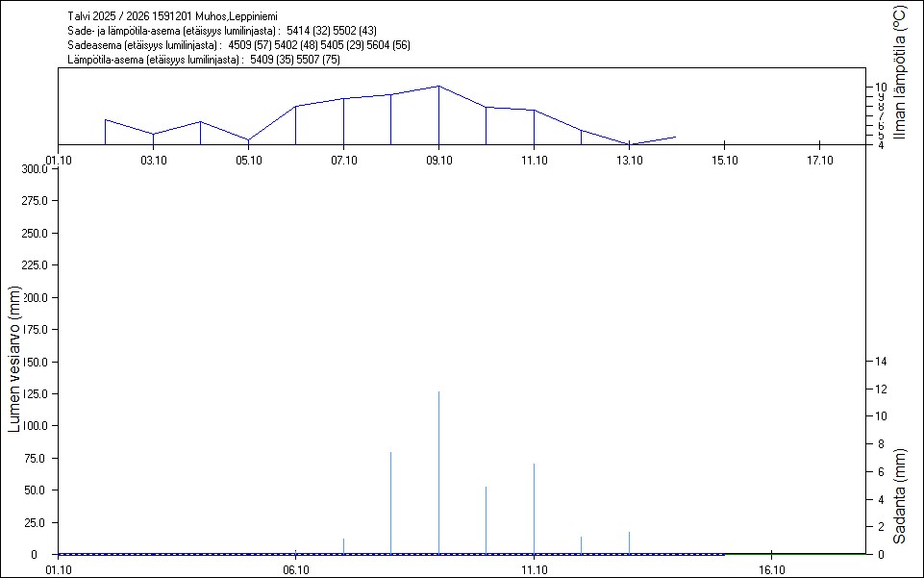Click the 'Ilman lämpötila (°C)' axis title
Screen dimensions: 924x578
pyautogui.click(x=900, y=72)
